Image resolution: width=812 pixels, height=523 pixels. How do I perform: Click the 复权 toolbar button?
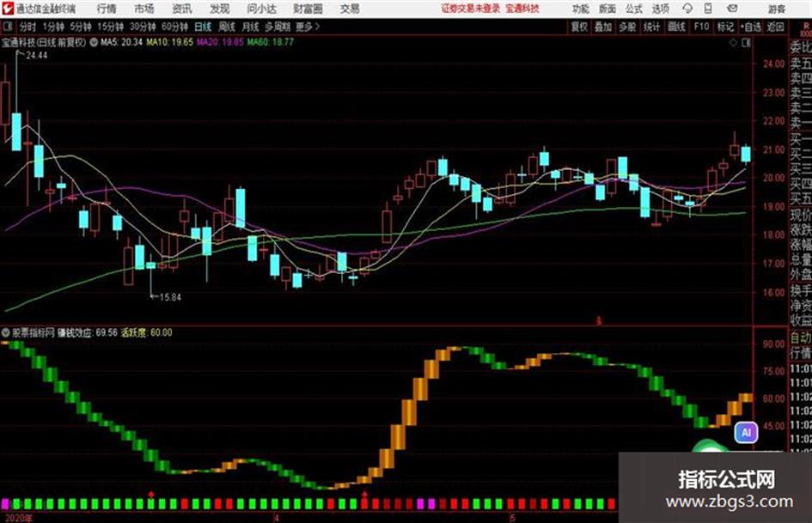[579, 27]
